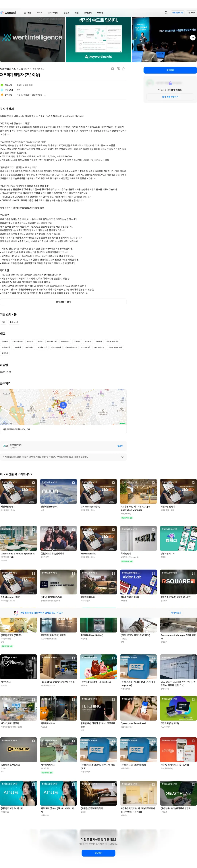Click the info icon next to 합격보상 reward text
Image resolution: width=197 pixels, height=868 pixels.
[x=45, y=95]
